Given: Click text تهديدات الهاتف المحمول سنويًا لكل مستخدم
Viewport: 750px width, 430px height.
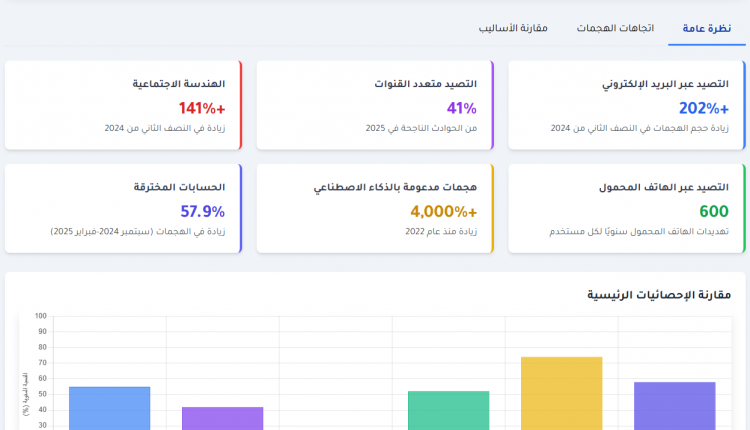Looking at the screenshot, I should coord(639,232).
